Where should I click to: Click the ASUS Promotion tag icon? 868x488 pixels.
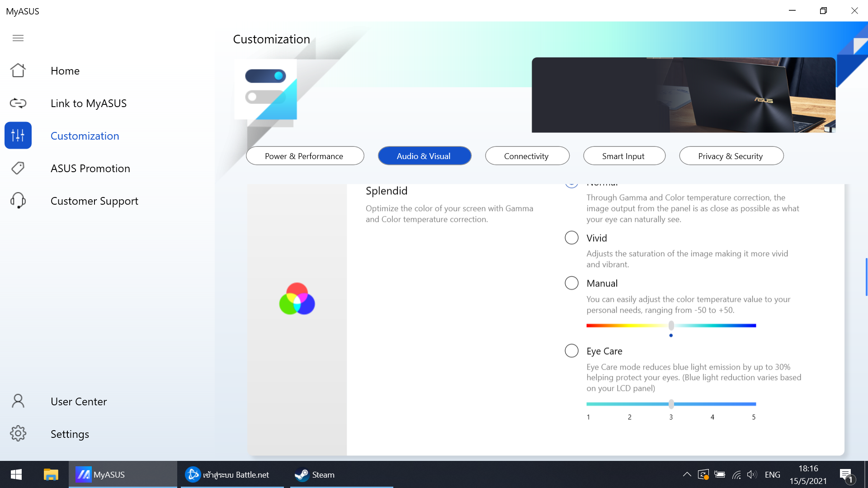pyautogui.click(x=18, y=168)
